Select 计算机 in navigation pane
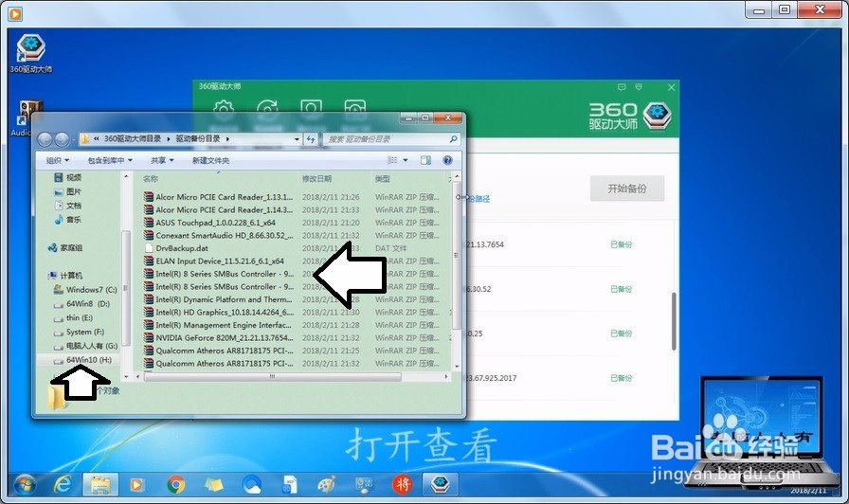The width and height of the screenshot is (849, 504). coord(65,276)
